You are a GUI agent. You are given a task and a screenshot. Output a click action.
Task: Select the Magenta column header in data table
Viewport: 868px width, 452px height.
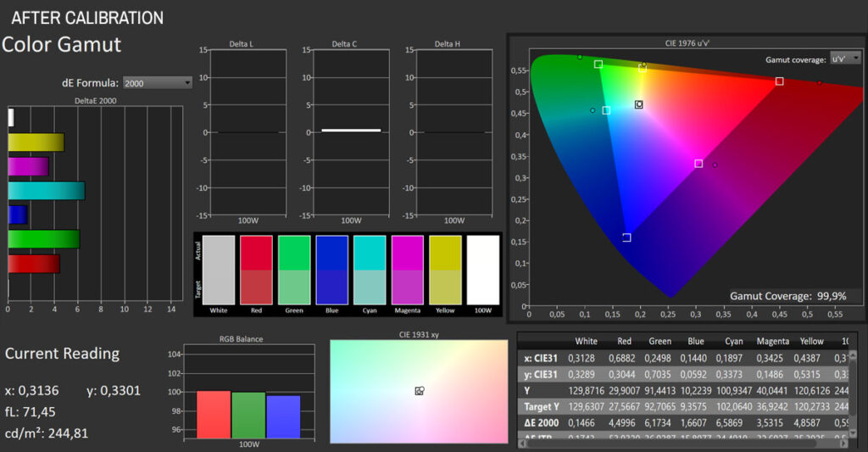click(x=773, y=341)
